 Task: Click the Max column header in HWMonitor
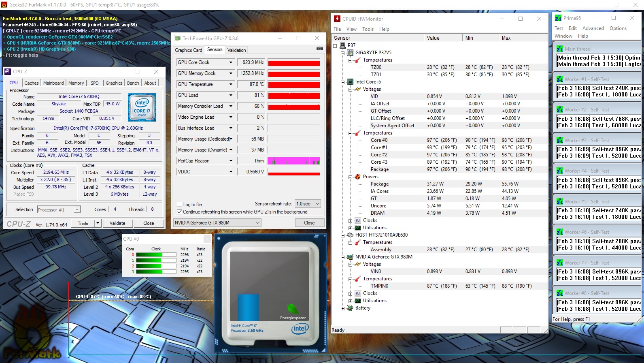[519, 38]
